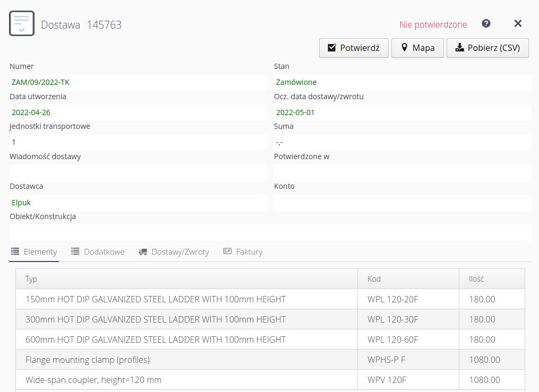
Task: Click the Dostawca field showing Elpuk
Action: tap(138, 203)
